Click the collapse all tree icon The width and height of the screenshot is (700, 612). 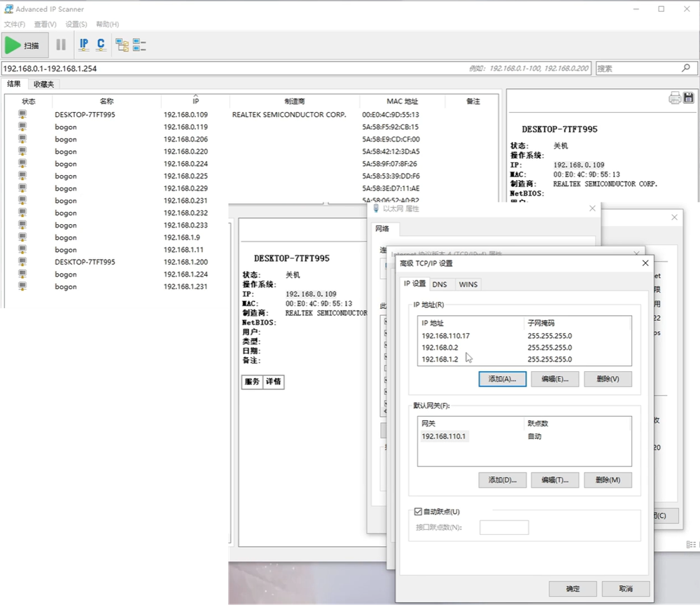pyautogui.click(x=139, y=45)
